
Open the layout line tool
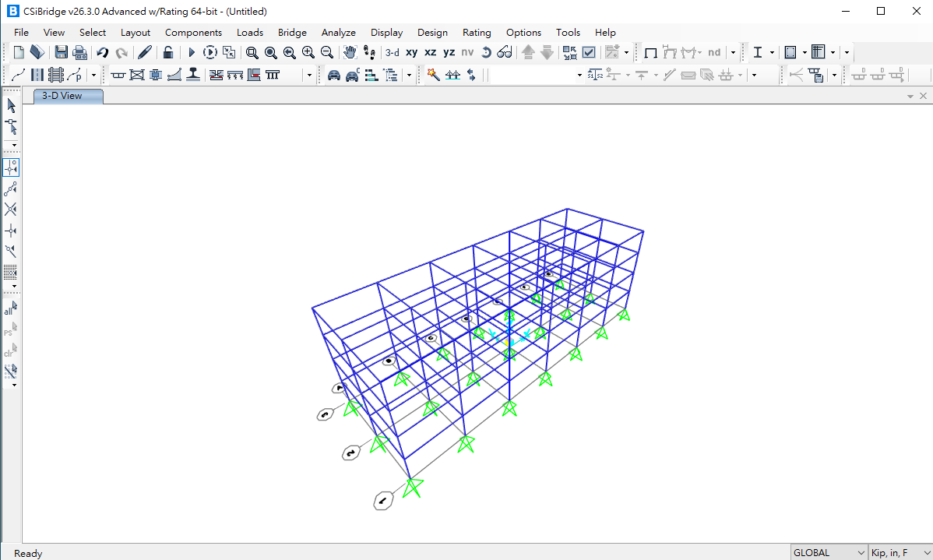(x=19, y=75)
